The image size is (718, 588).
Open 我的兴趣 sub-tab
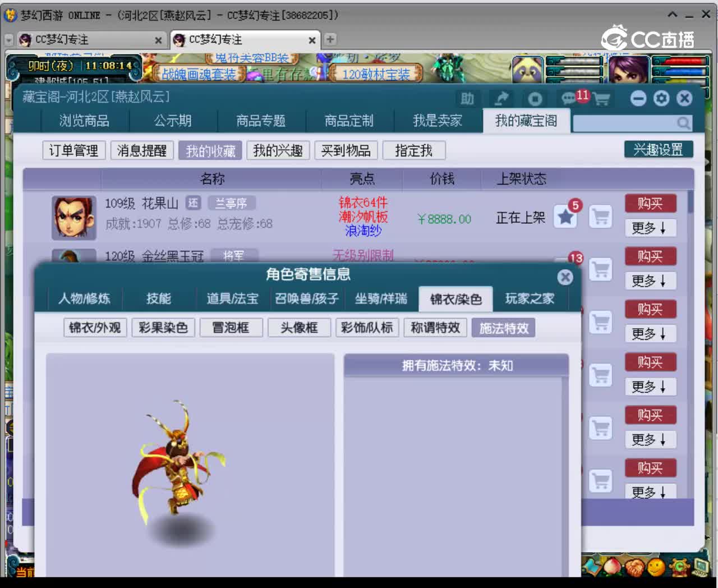tap(278, 150)
